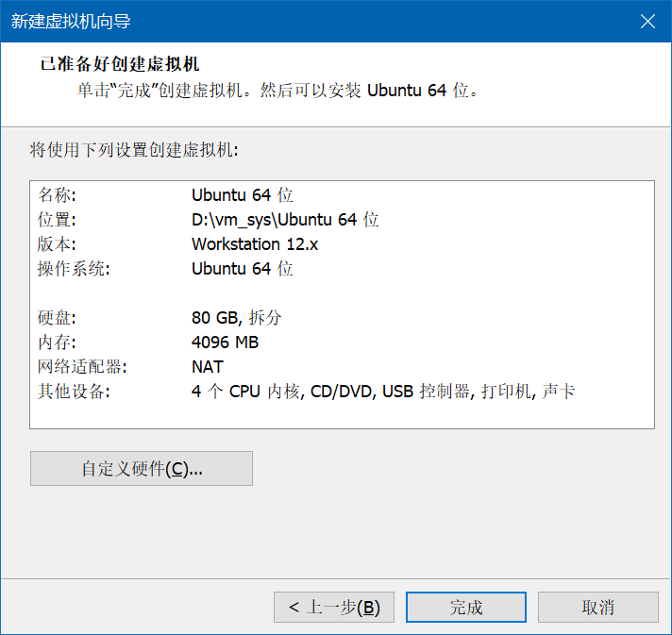Screen dimensions: 672x635
Task: Click the 版本: label
Action: pyautogui.click(x=57, y=244)
